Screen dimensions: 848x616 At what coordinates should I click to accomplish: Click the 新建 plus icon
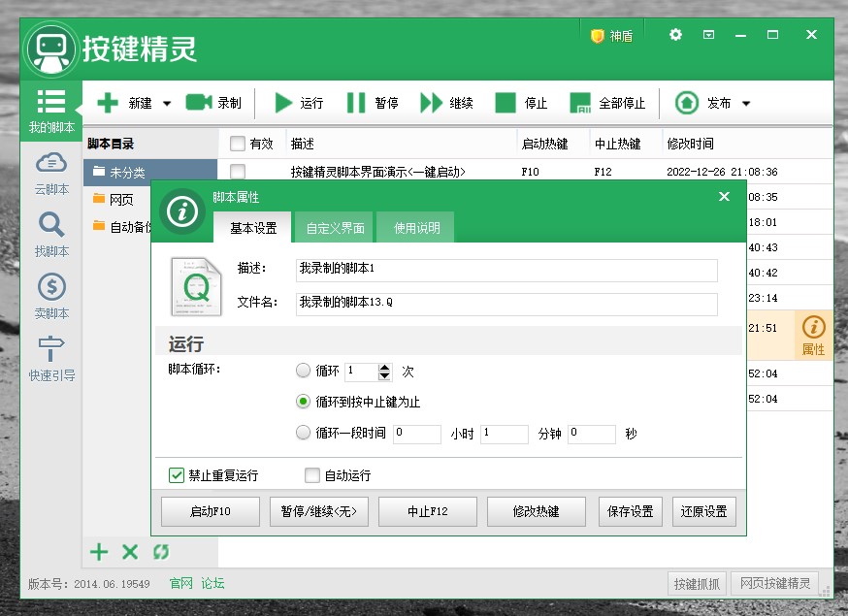[108, 103]
